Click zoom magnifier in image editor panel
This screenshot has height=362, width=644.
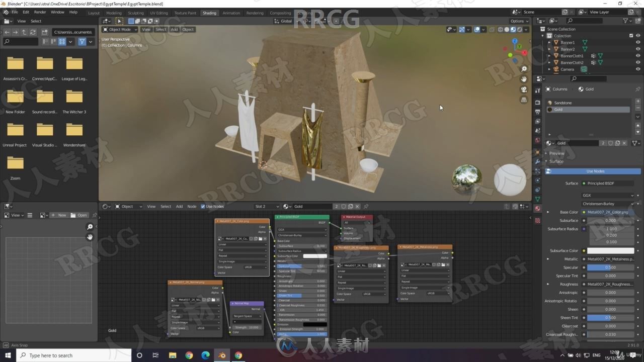tap(90, 227)
